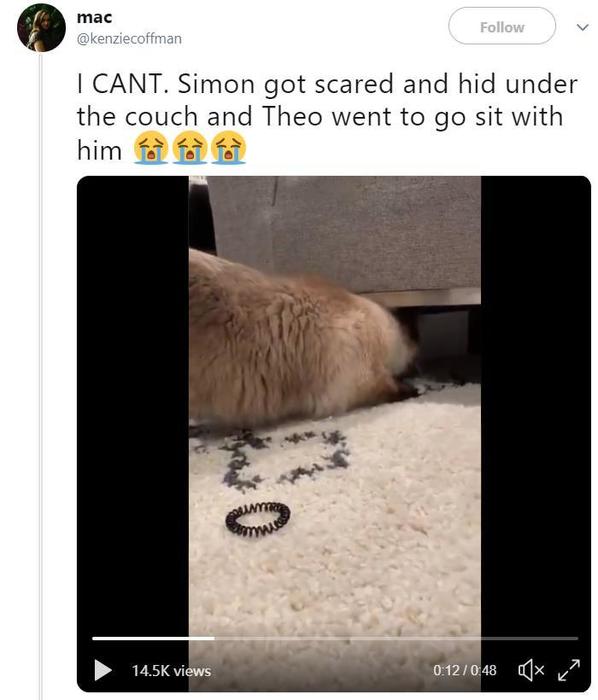
Task: Click the tweet text about Simon and Theo
Action: (327, 116)
